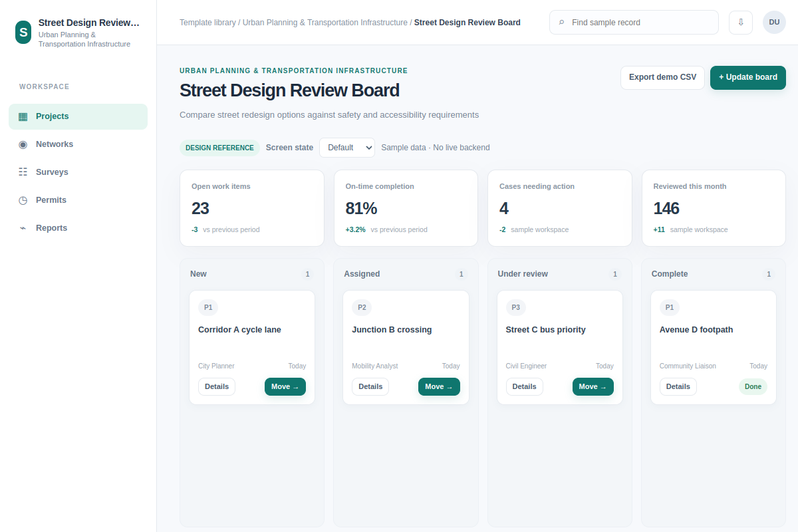Click the Projects grid icon in sidebar
798x532 pixels.
(x=23, y=116)
